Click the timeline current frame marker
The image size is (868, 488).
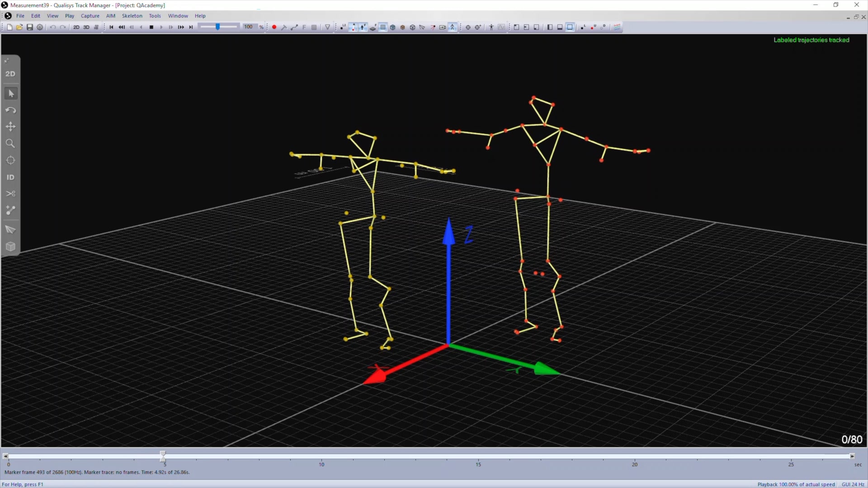tap(163, 455)
